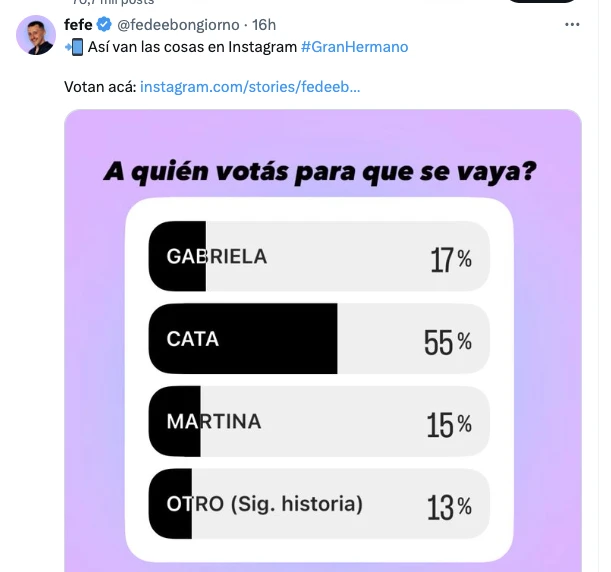Click the 16h timestamp

(264, 25)
